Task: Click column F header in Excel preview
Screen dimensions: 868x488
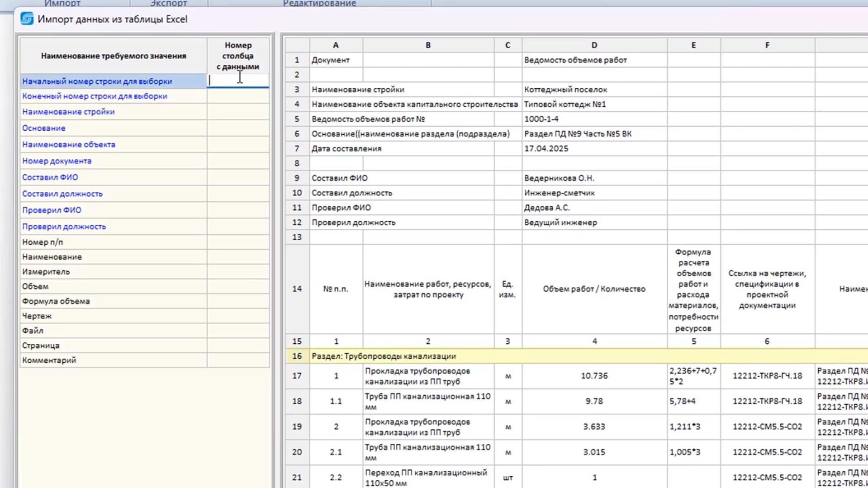Action: point(767,45)
